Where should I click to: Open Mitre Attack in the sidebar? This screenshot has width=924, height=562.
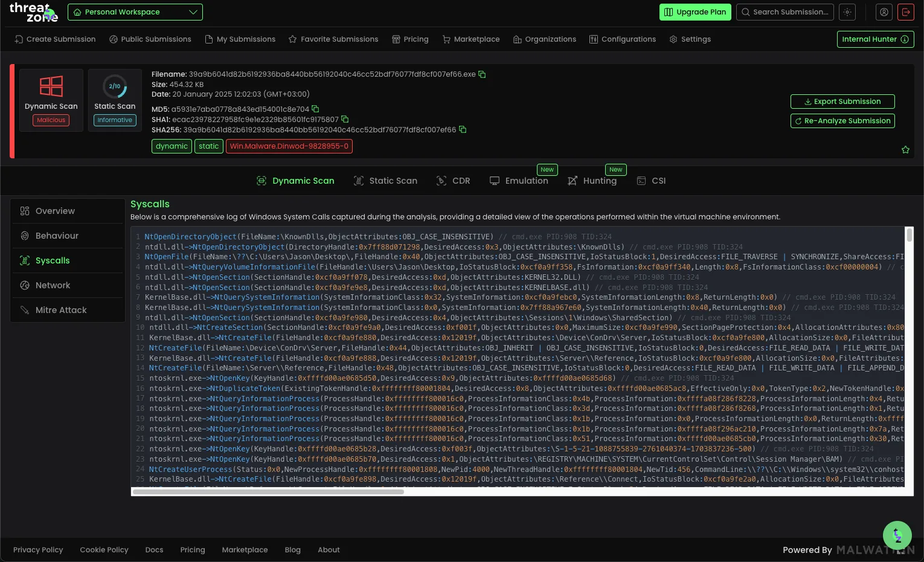coord(67,310)
